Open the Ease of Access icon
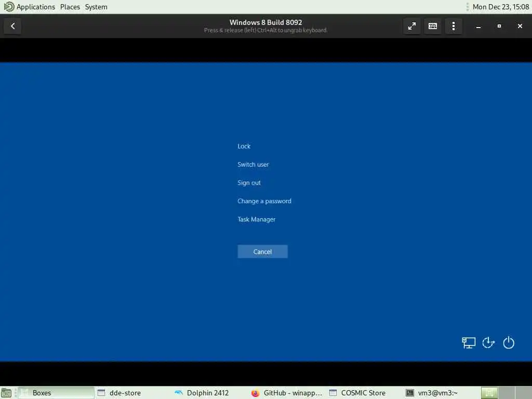This screenshot has height=399, width=532. tap(488, 343)
